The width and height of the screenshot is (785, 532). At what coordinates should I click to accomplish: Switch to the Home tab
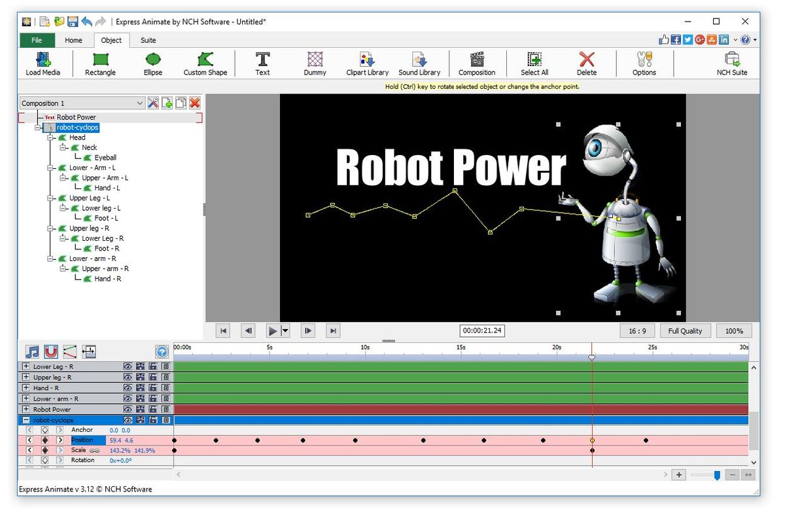coord(73,40)
